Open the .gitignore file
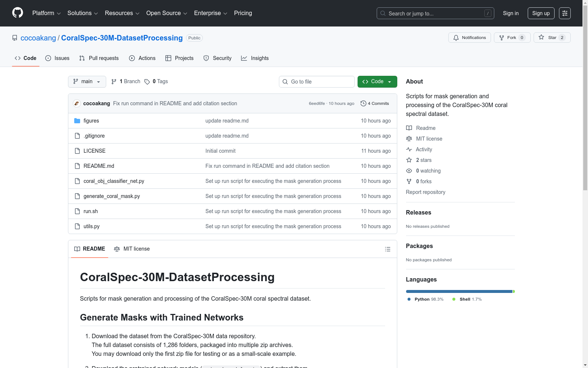Image resolution: width=588 pixels, height=368 pixels. pos(94,136)
